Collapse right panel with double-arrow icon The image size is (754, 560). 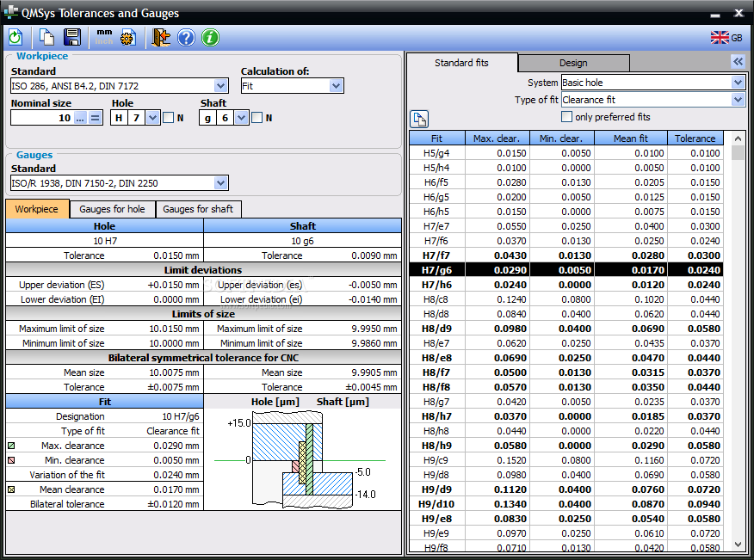click(x=738, y=62)
